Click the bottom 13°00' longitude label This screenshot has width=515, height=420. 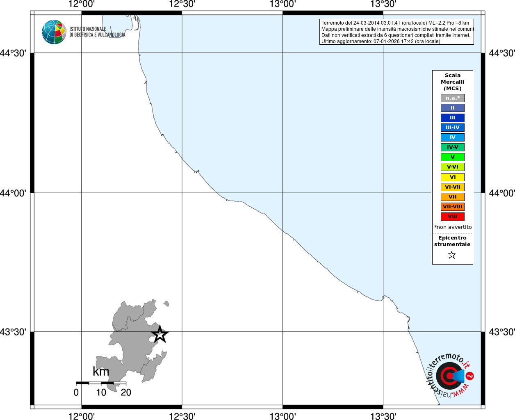coord(283,416)
